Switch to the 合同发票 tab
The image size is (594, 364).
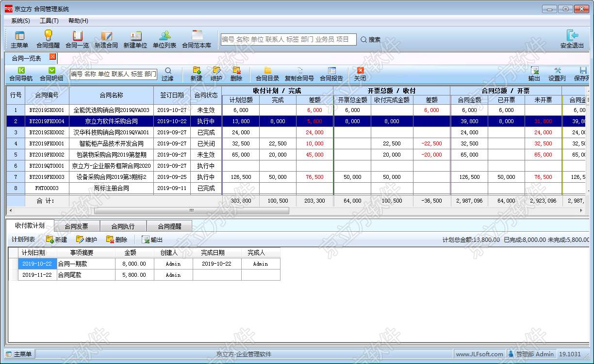pos(76,226)
